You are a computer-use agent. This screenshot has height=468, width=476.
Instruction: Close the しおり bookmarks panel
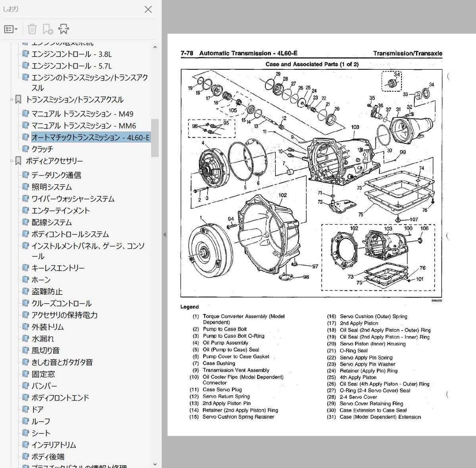click(x=148, y=10)
